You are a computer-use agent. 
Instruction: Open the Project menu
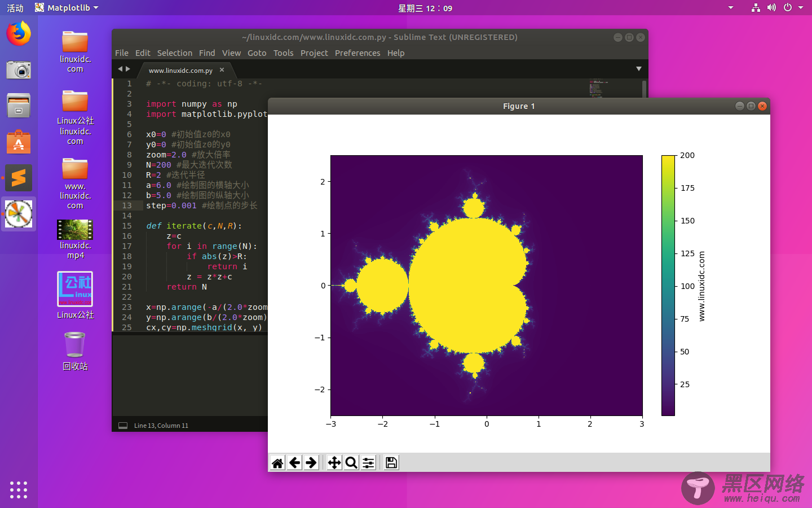(x=314, y=53)
